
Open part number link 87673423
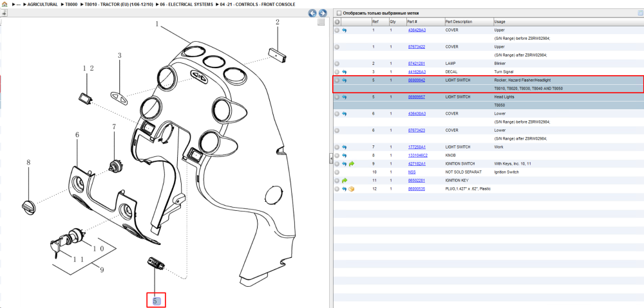pos(416,131)
